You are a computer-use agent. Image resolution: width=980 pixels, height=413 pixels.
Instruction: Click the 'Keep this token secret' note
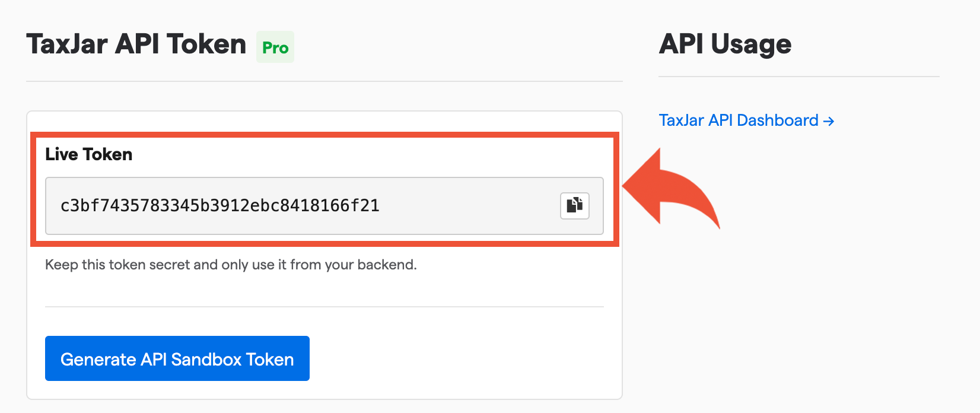[231, 265]
